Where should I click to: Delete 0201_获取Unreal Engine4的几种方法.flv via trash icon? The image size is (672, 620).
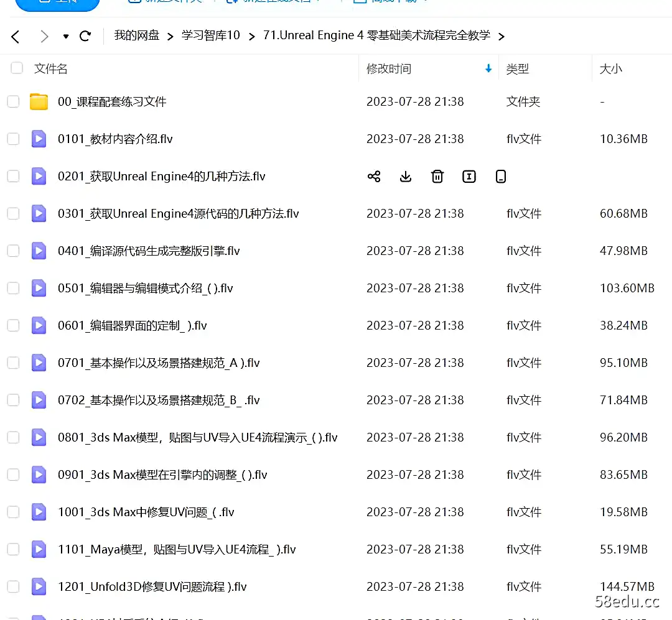(x=437, y=177)
